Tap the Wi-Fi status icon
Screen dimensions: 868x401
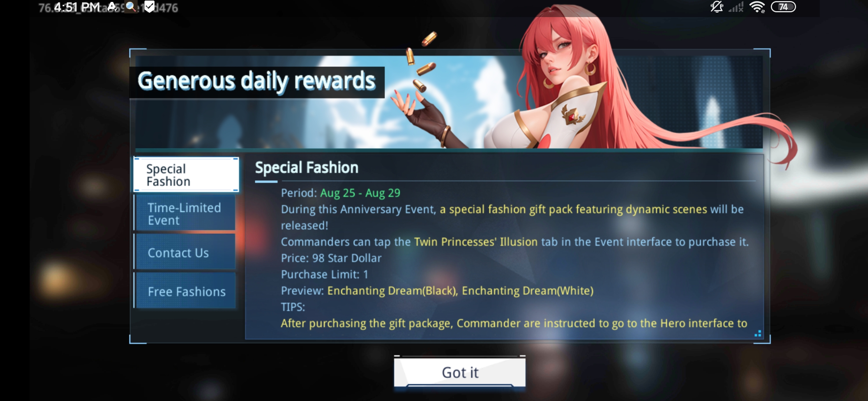coord(757,7)
